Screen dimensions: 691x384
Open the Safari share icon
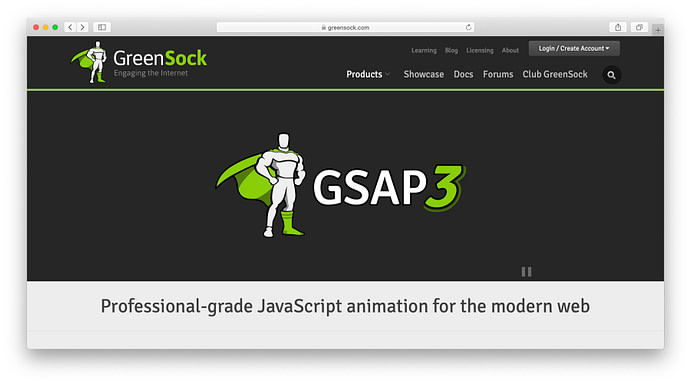tap(618, 27)
